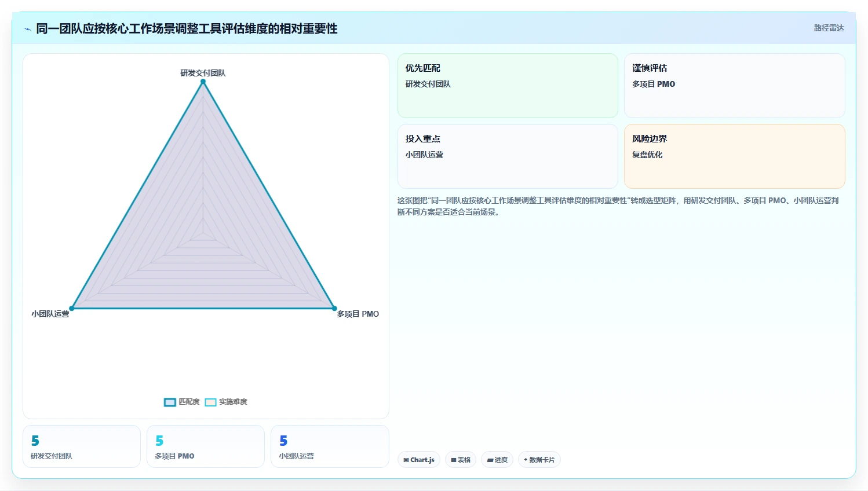This screenshot has height=491, width=868.
Task: Click the 实施难度 legend color box
Action: tap(210, 402)
